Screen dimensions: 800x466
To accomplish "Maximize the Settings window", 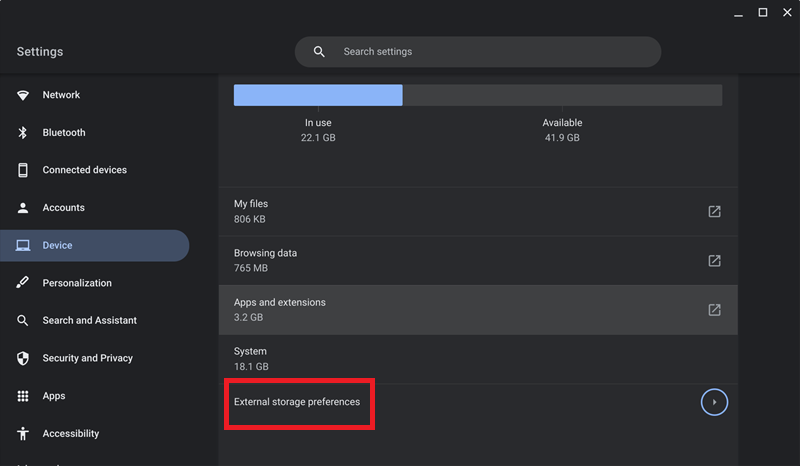I will tap(763, 12).
